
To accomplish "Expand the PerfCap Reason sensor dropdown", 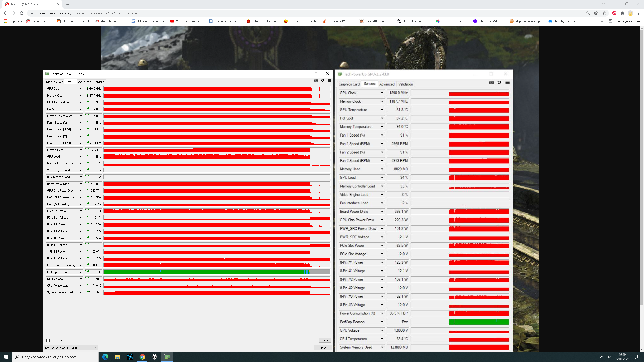I will (x=80, y=272).
